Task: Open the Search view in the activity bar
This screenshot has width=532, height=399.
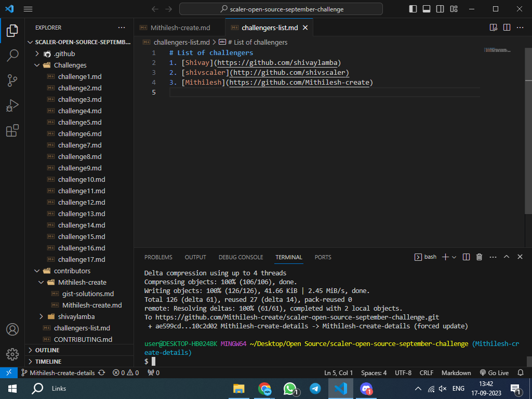Action: click(12, 56)
